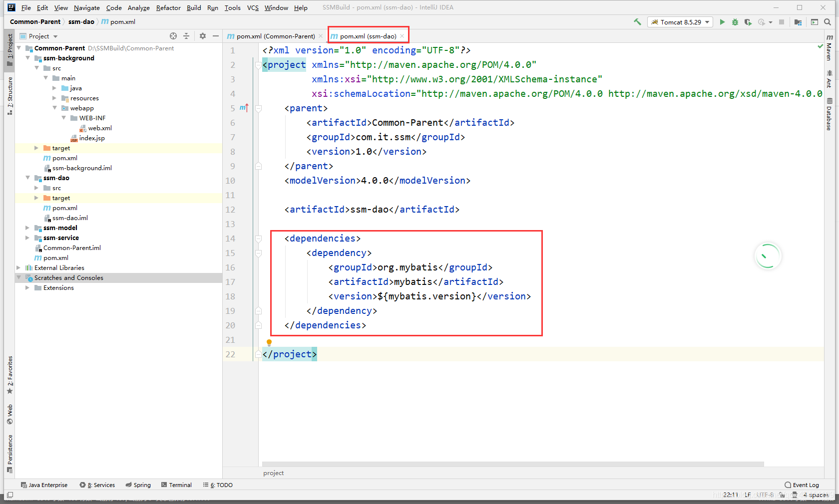Click the 4 spaces indent setting

(816, 495)
